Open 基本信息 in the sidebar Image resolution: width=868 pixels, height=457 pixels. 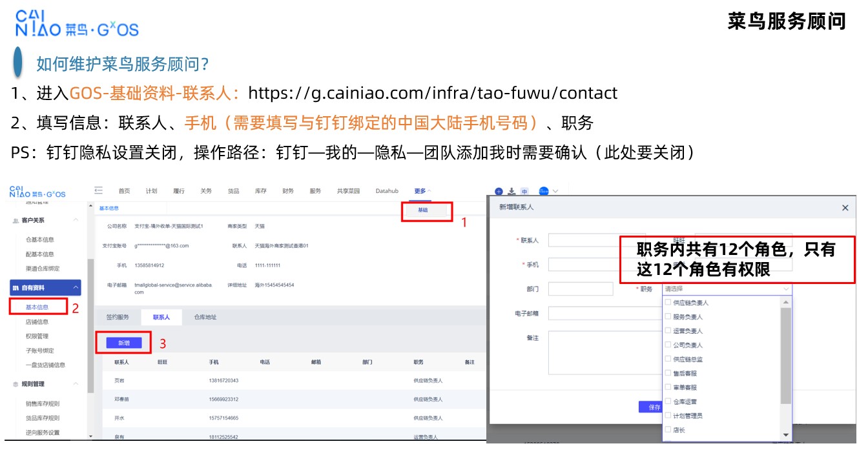tap(37, 307)
